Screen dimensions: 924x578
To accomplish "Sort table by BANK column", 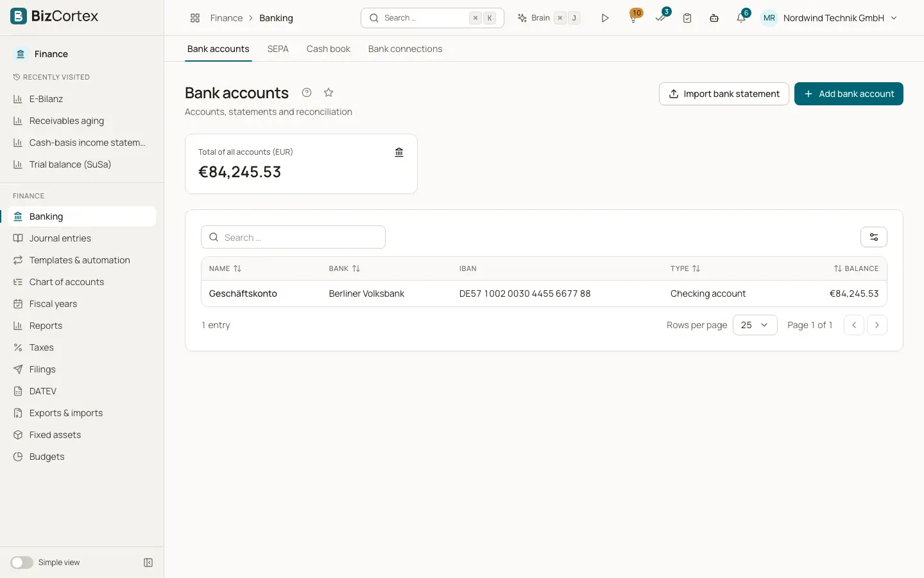I will (x=345, y=268).
